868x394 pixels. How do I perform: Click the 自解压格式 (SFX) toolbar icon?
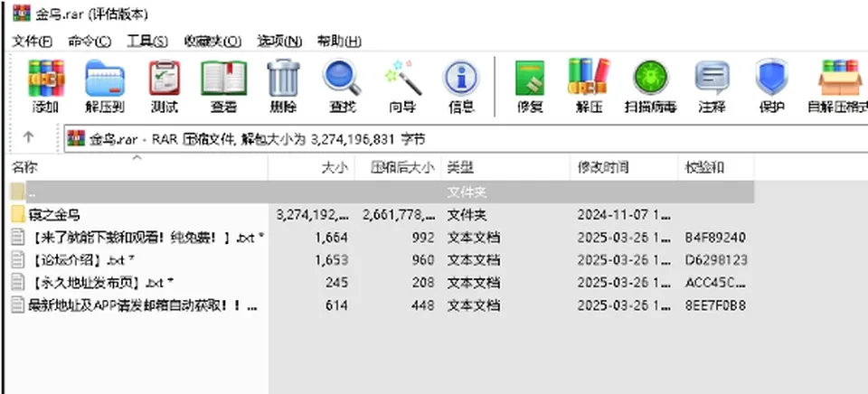coord(840,78)
